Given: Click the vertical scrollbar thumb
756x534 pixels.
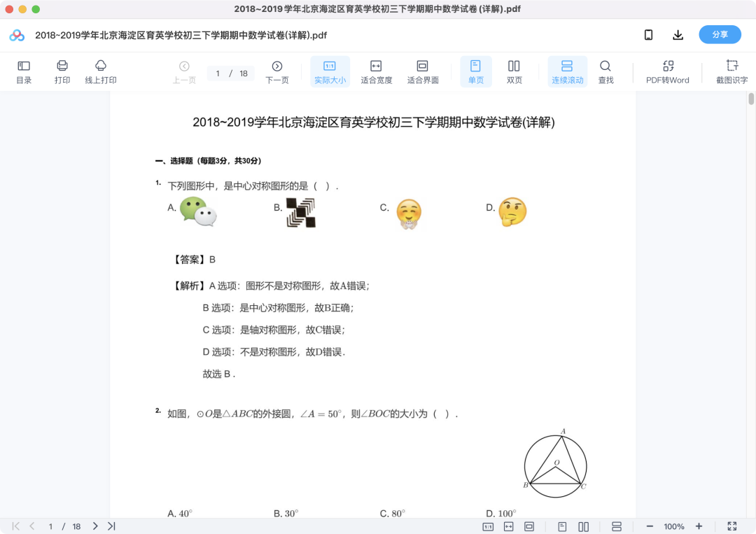Looking at the screenshot, I should (x=751, y=99).
